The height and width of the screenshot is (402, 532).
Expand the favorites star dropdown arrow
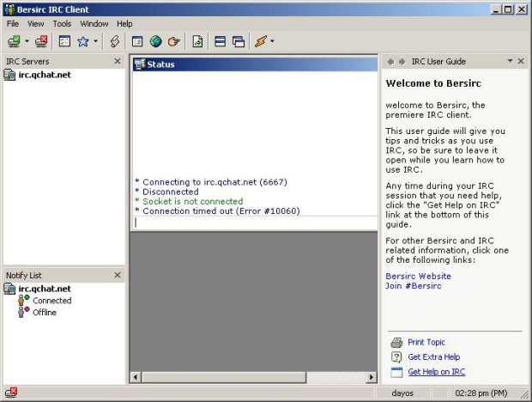95,41
